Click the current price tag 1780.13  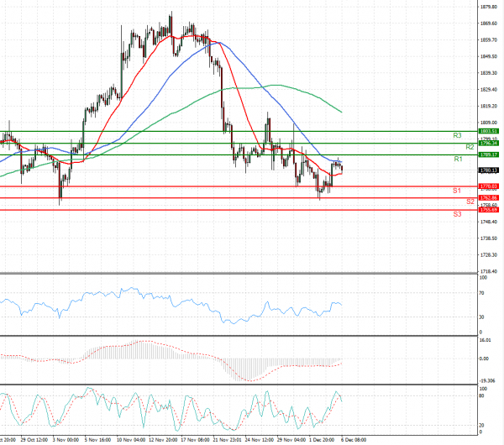click(489, 170)
